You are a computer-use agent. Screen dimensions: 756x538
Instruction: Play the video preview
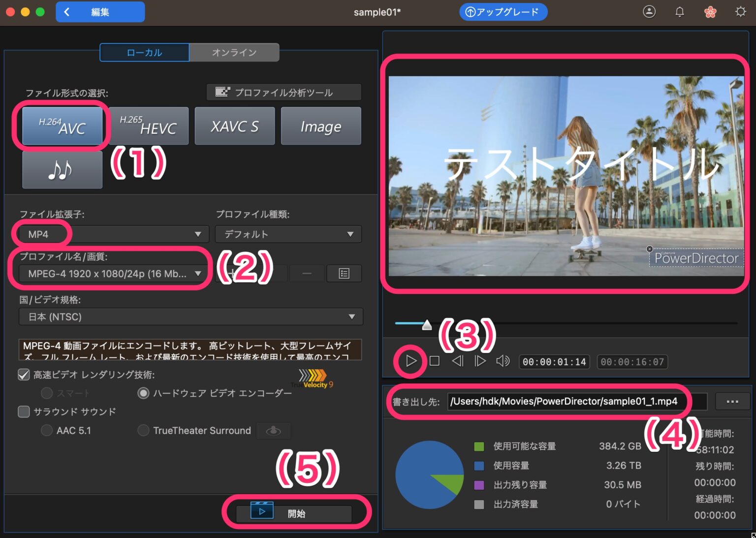(410, 361)
